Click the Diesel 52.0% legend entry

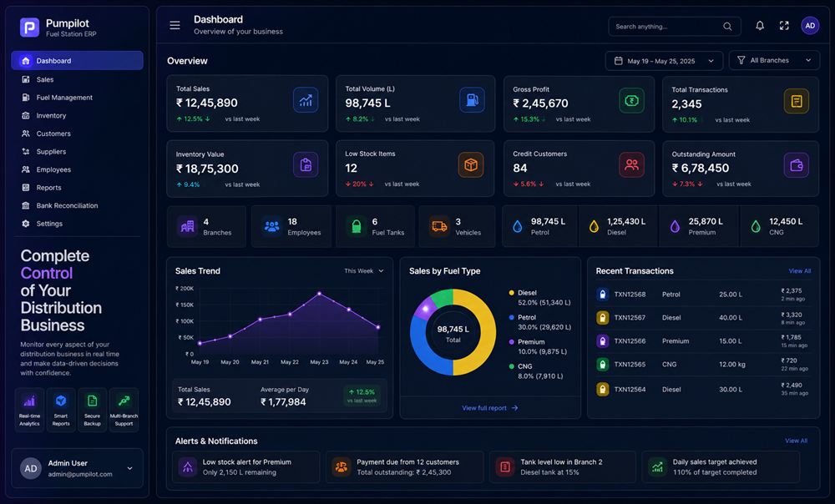click(x=540, y=298)
